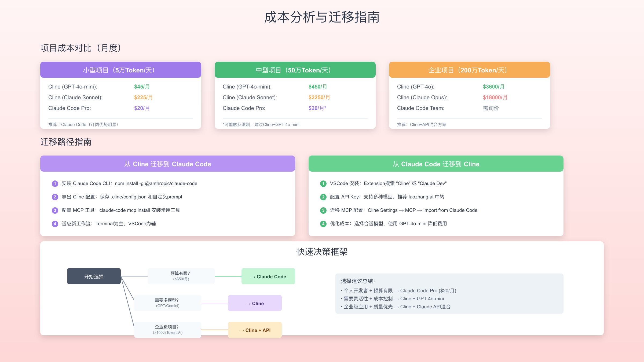Image resolution: width=644 pixels, height=362 pixels.
Task: Click green step 1 badge for VSCode 安装
Action: [x=323, y=183]
